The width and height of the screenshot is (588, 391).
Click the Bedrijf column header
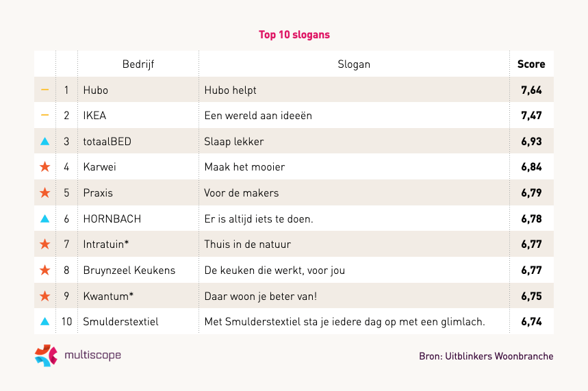(138, 64)
